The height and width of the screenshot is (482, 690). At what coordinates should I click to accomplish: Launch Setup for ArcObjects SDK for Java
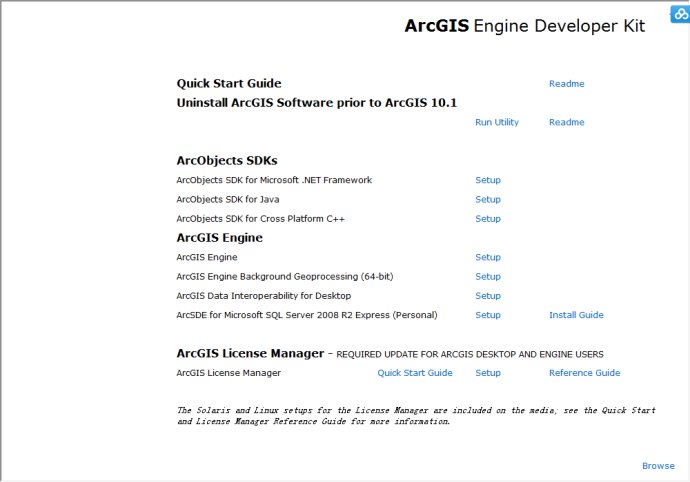pyautogui.click(x=488, y=199)
